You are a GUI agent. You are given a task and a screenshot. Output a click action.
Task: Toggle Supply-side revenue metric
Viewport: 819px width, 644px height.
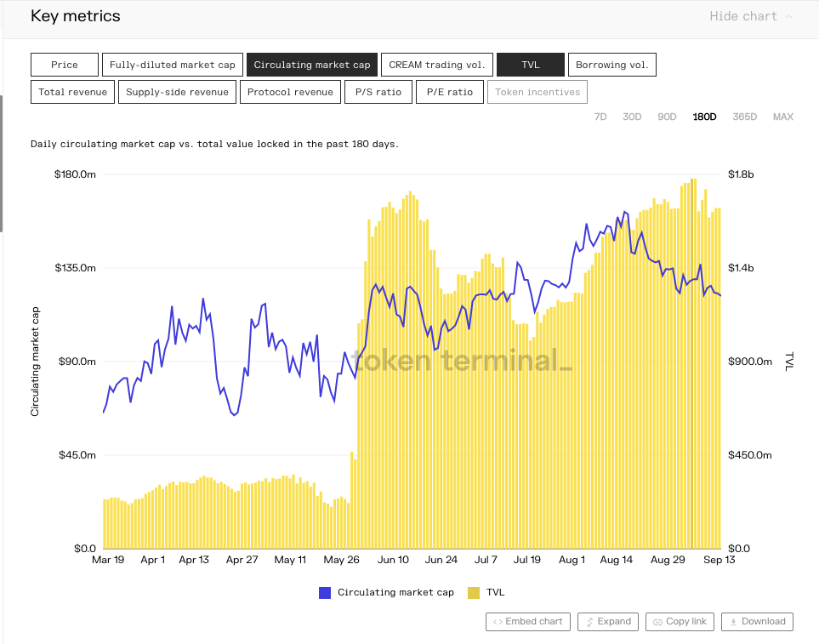(177, 92)
